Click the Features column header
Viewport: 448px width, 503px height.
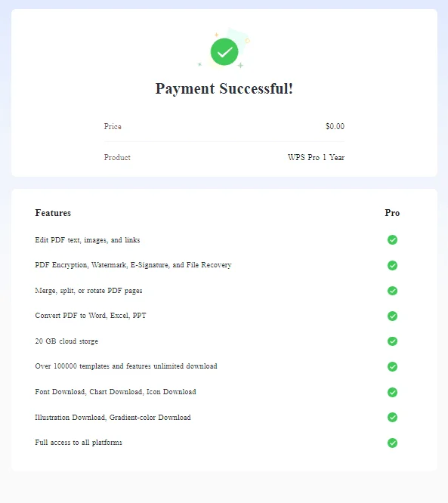tap(53, 213)
